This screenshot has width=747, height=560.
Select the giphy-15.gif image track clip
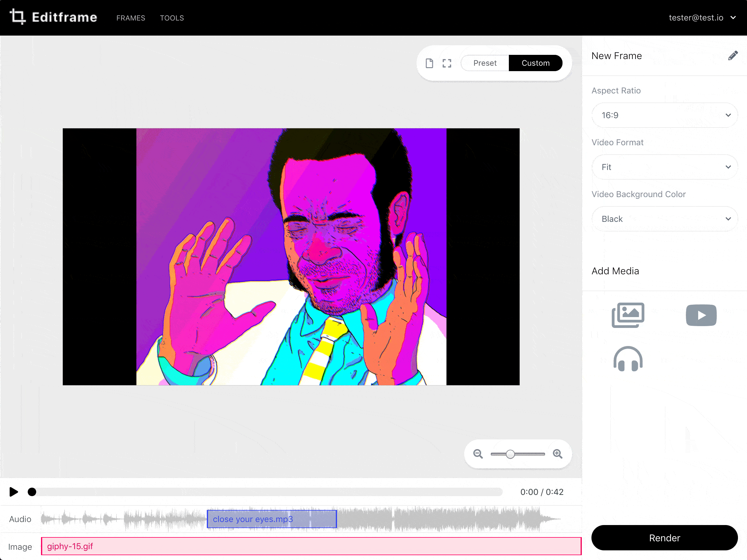point(311,546)
